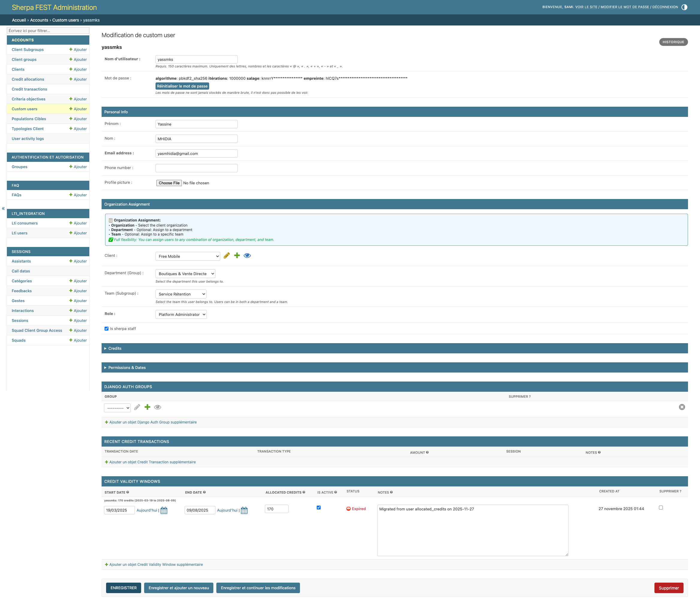Go to Accounts in breadcrumb
This screenshot has width=700, height=609.
39,20
